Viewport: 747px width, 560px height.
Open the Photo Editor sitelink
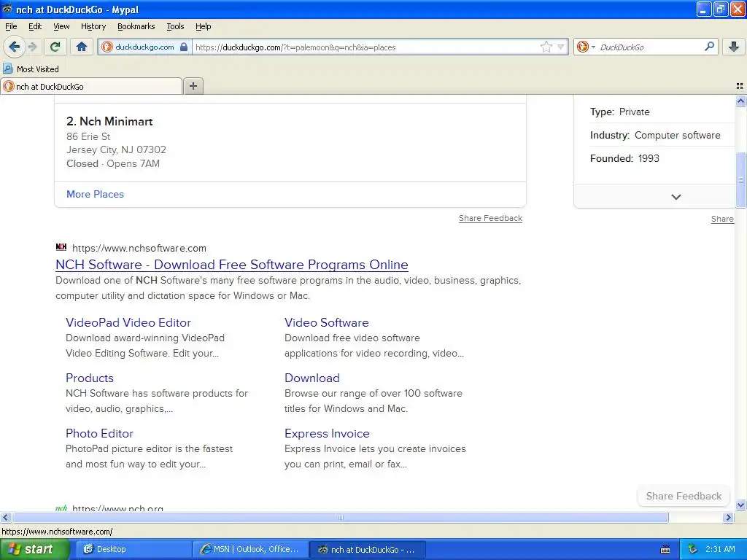[99, 433]
